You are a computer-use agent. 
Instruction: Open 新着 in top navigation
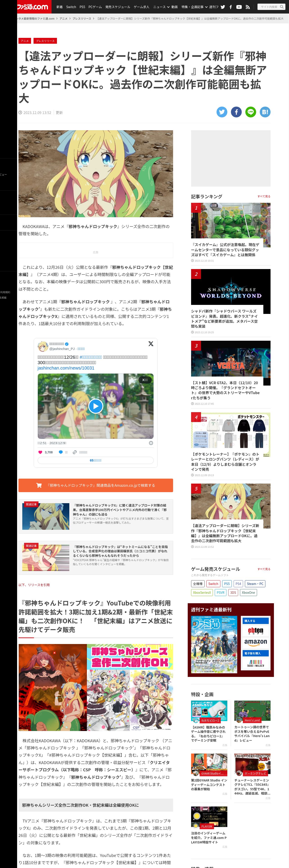(x=60, y=7)
